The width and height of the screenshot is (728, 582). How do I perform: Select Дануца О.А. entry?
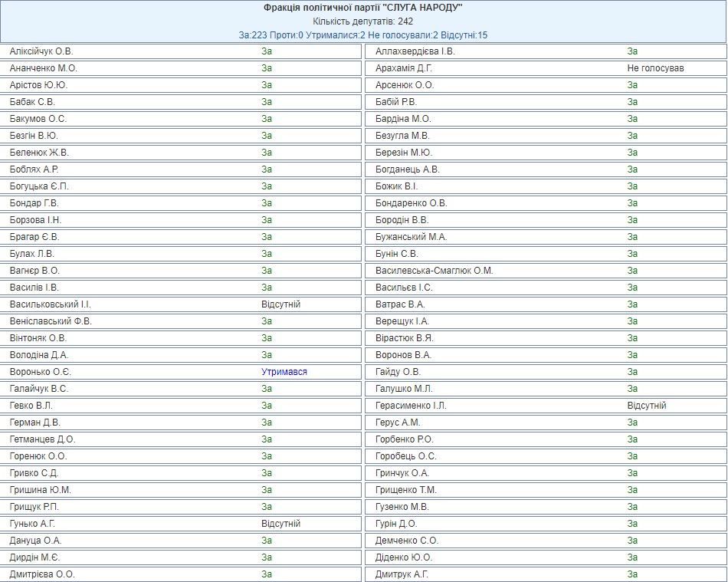click(x=36, y=541)
